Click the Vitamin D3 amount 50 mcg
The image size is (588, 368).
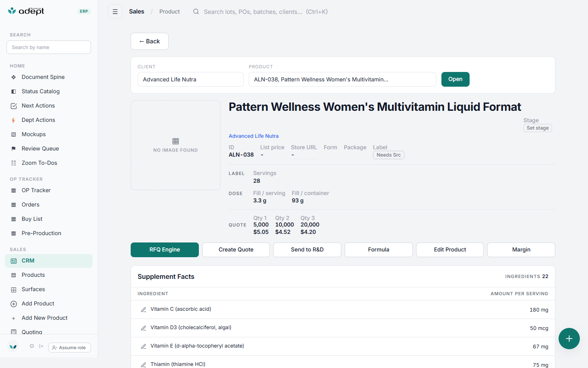click(539, 328)
